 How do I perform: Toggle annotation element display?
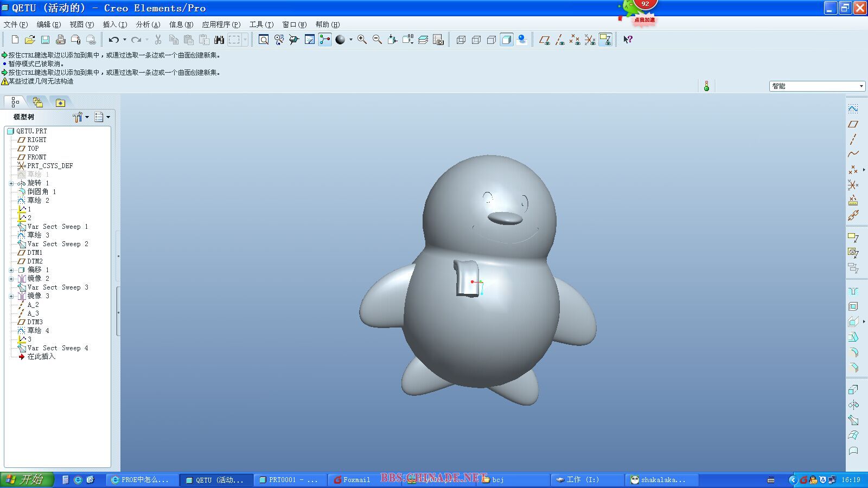[605, 40]
